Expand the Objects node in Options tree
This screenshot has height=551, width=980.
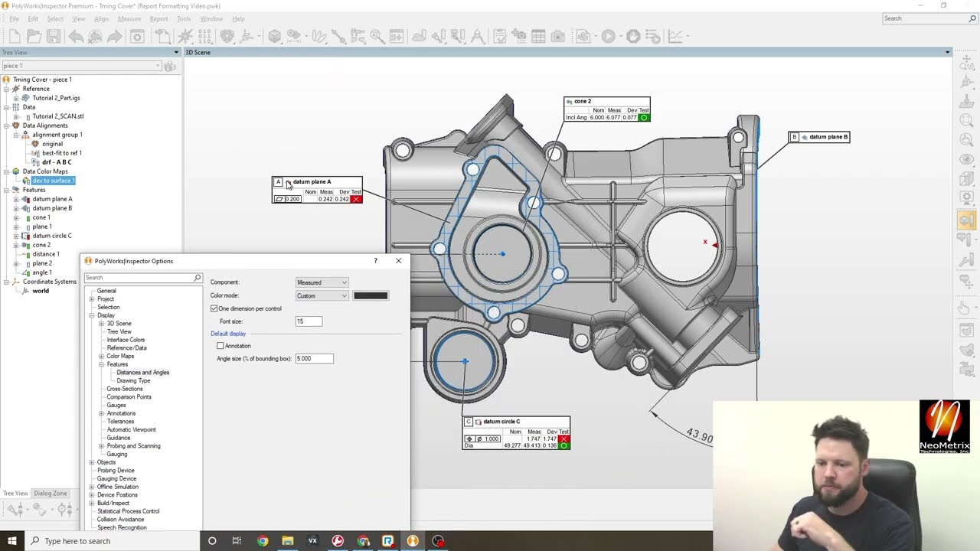(x=92, y=462)
